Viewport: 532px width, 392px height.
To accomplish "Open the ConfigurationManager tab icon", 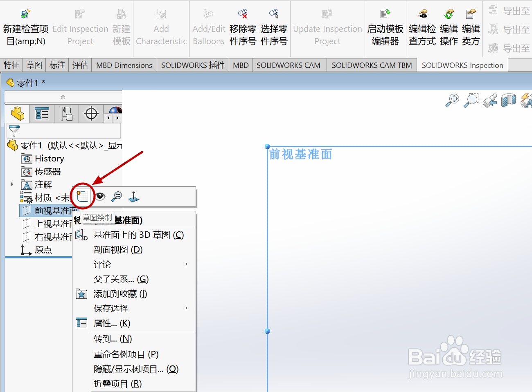I will coord(66,114).
